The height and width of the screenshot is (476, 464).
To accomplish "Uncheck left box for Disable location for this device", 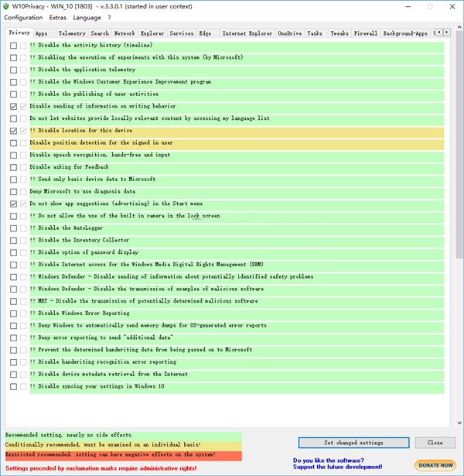I will 13,131.
